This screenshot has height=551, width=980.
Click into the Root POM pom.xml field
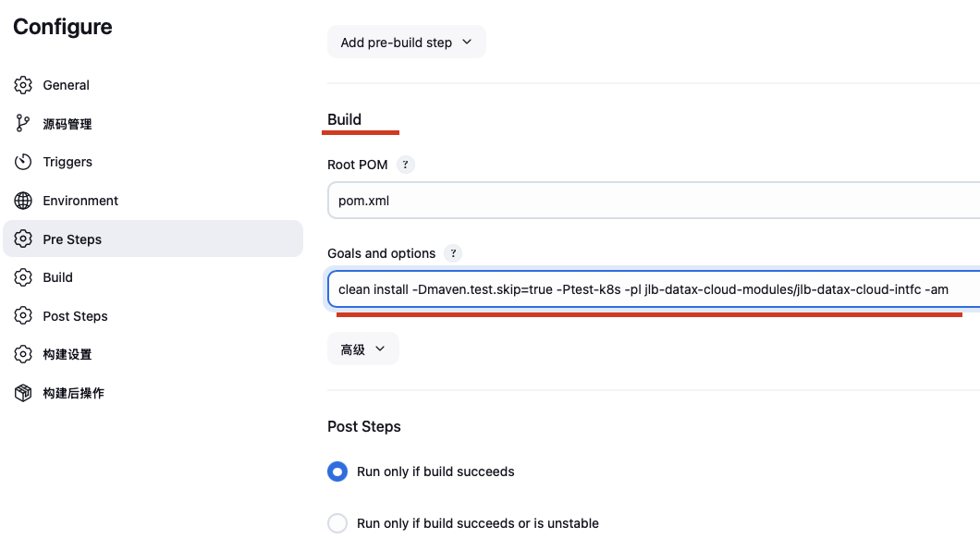[x=647, y=201]
